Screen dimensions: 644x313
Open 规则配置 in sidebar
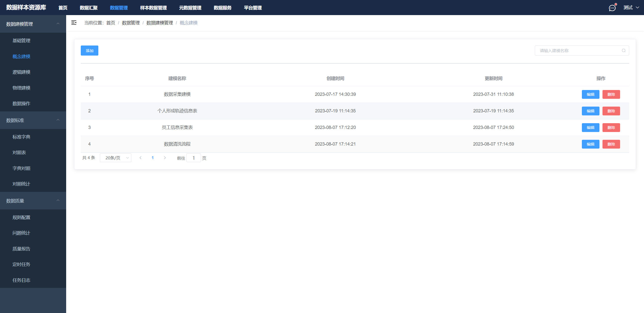[33, 217]
